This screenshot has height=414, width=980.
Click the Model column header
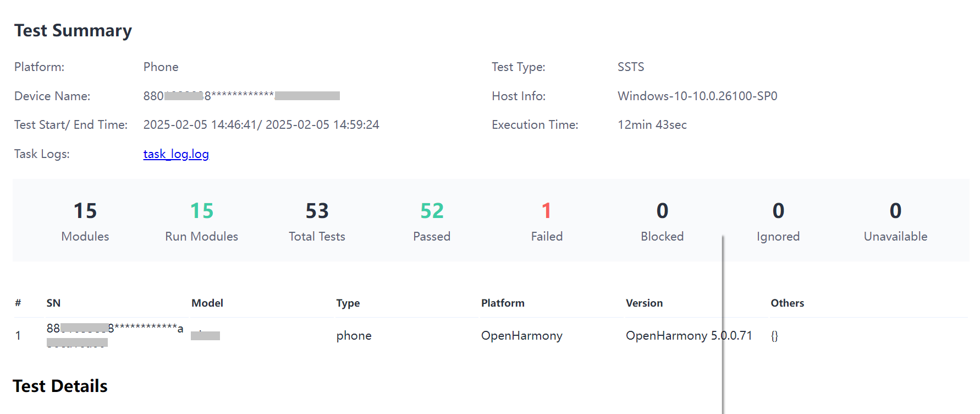[207, 303]
